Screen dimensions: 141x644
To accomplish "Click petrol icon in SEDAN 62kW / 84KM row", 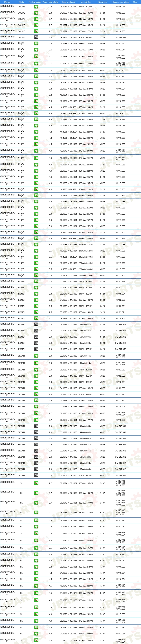I will pyautogui.click(x=36, y=356).
